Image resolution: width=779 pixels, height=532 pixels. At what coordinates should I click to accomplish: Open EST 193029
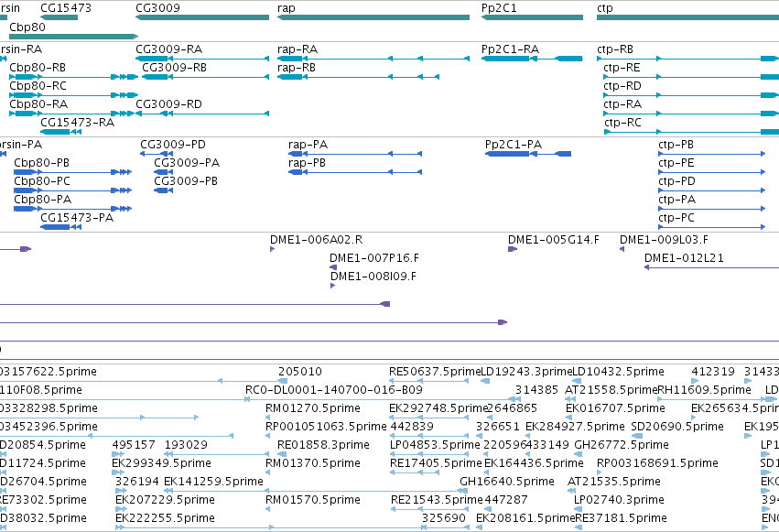pyautogui.click(x=187, y=445)
